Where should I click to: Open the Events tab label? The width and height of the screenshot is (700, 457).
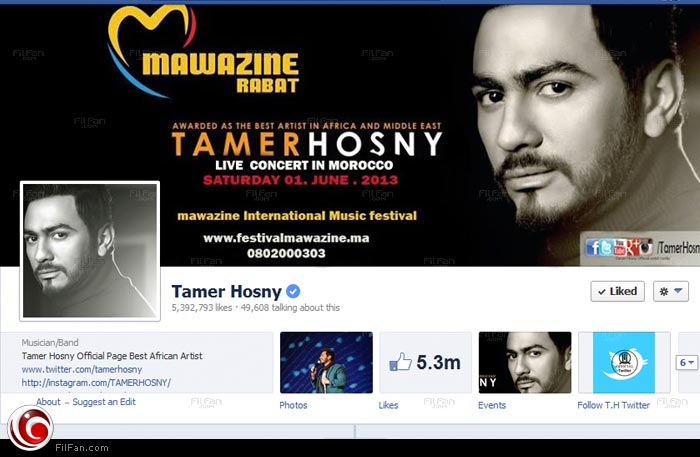[492, 405]
